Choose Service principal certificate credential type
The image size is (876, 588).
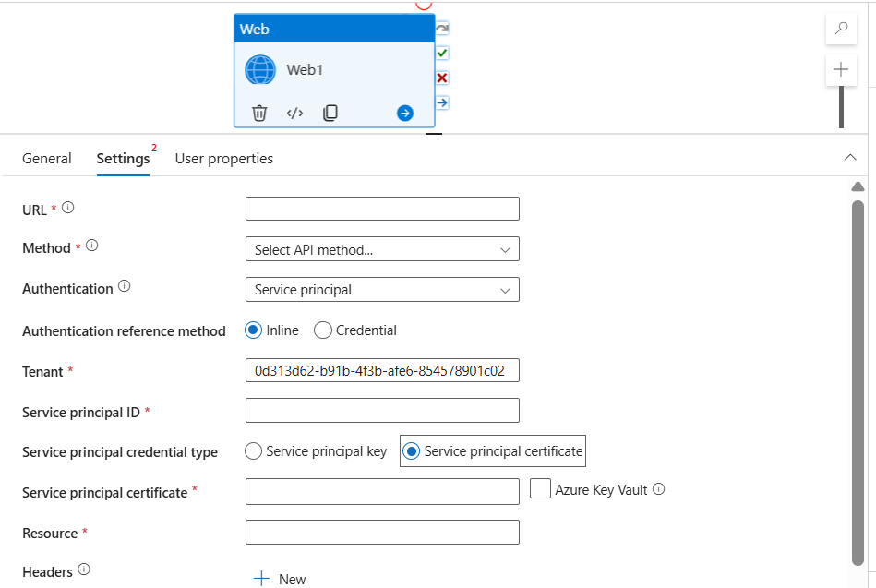tap(412, 451)
